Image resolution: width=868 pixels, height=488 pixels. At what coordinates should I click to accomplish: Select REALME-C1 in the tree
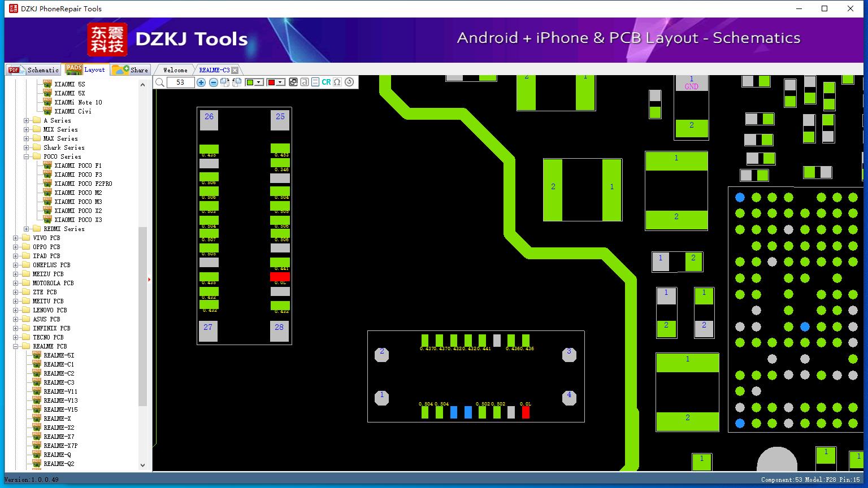pos(59,364)
